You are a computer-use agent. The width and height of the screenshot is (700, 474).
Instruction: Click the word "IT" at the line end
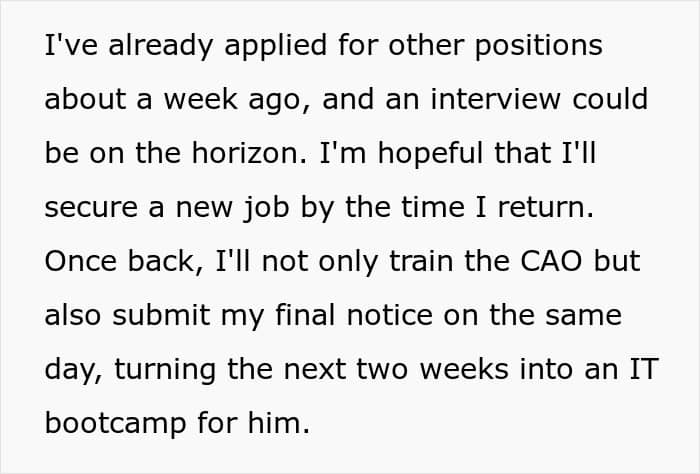click(647, 370)
